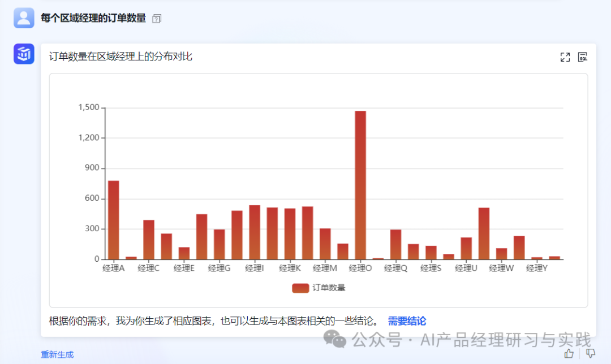Click the user avatar icon
This screenshot has height=364, width=611.
pyautogui.click(x=24, y=18)
